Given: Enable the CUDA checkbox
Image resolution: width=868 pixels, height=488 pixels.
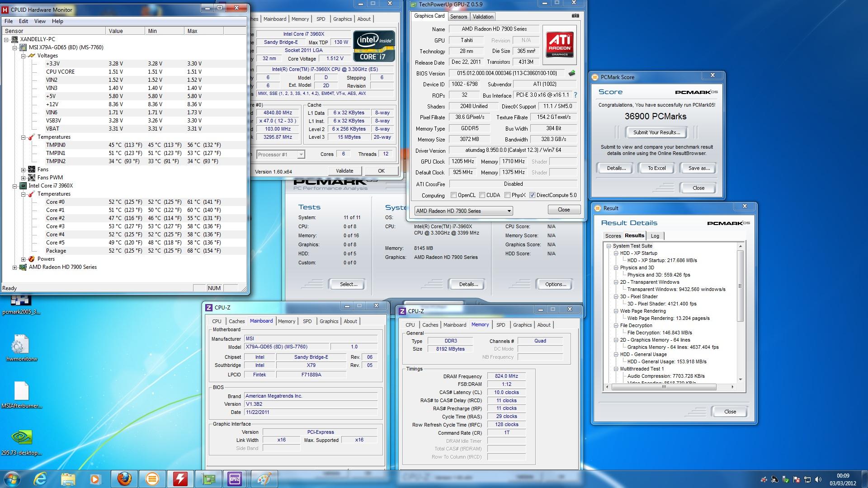Looking at the screenshot, I should coord(482,195).
